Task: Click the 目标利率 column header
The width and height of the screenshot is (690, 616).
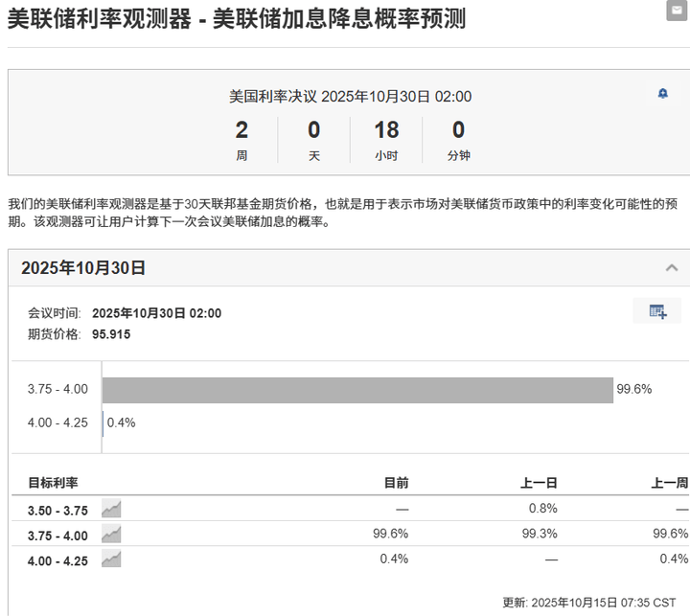Action: (x=53, y=483)
